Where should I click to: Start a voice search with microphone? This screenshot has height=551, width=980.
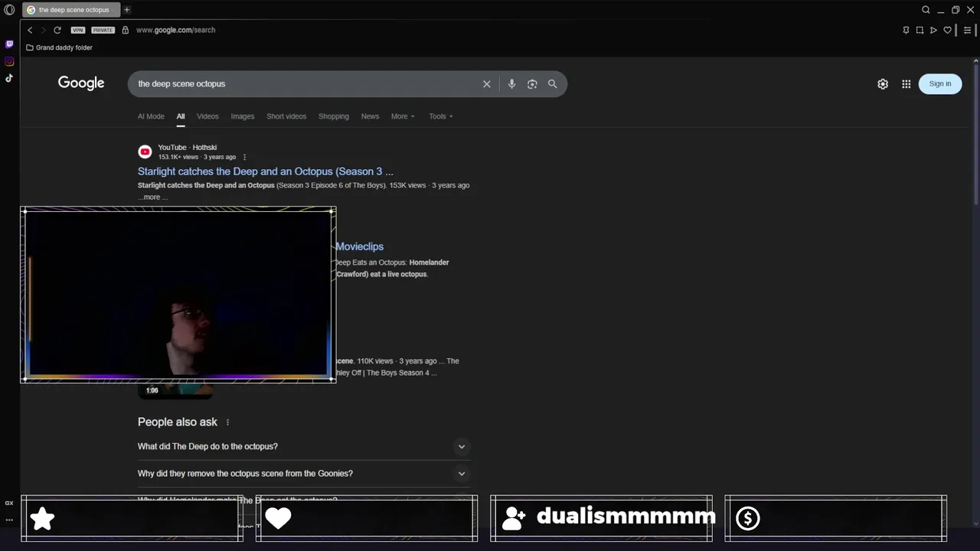(511, 84)
